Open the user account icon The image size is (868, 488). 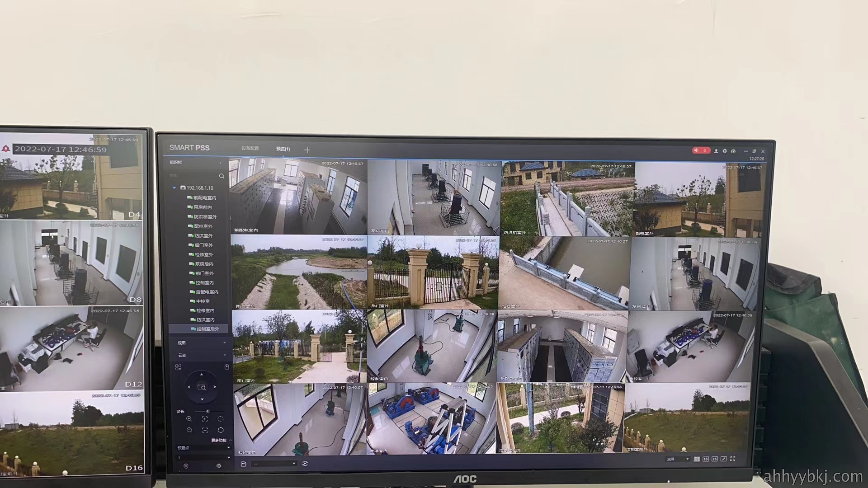click(x=716, y=151)
